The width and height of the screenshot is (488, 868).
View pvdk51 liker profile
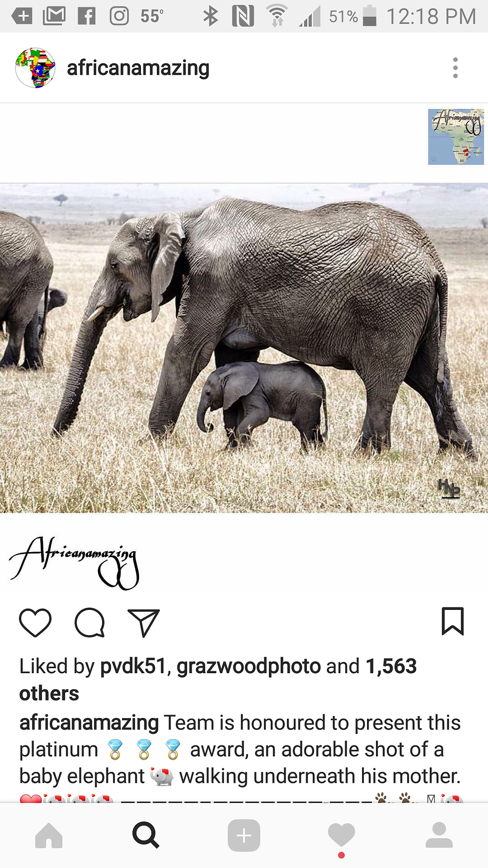point(133,666)
